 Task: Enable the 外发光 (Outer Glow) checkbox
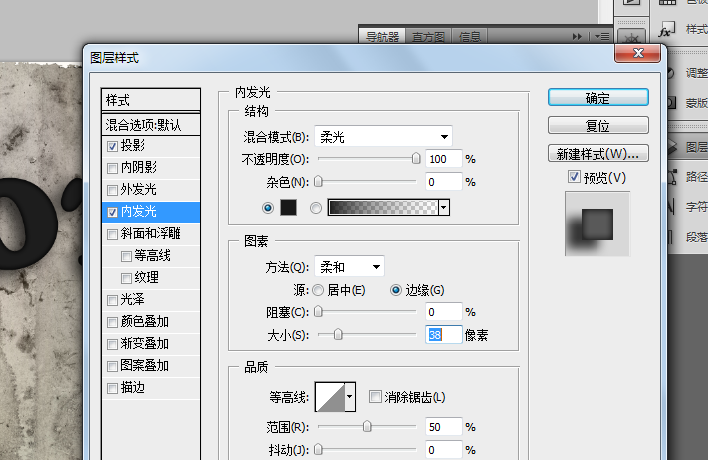pyautogui.click(x=112, y=190)
